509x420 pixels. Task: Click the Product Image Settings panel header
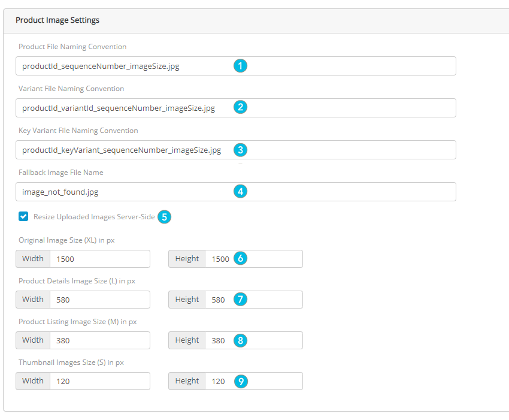click(x=57, y=20)
